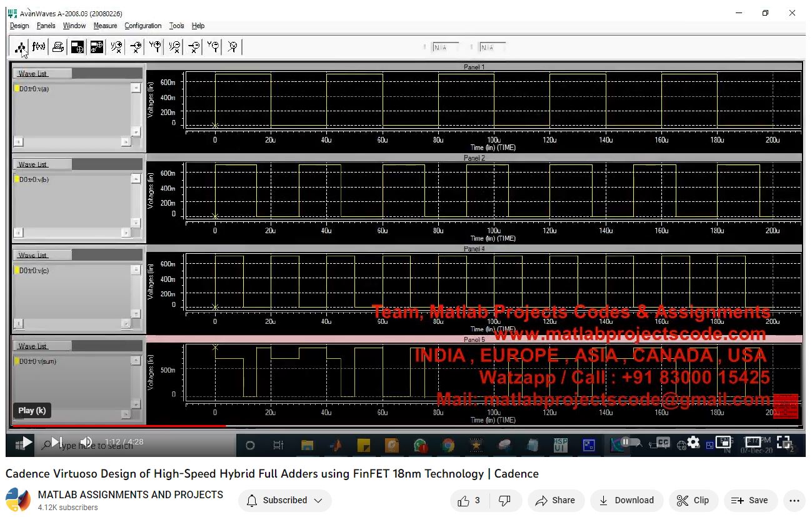Screen dimensions: 812x517
Task: Click the zoom out X-Y icon
Action: coord(174,47)
